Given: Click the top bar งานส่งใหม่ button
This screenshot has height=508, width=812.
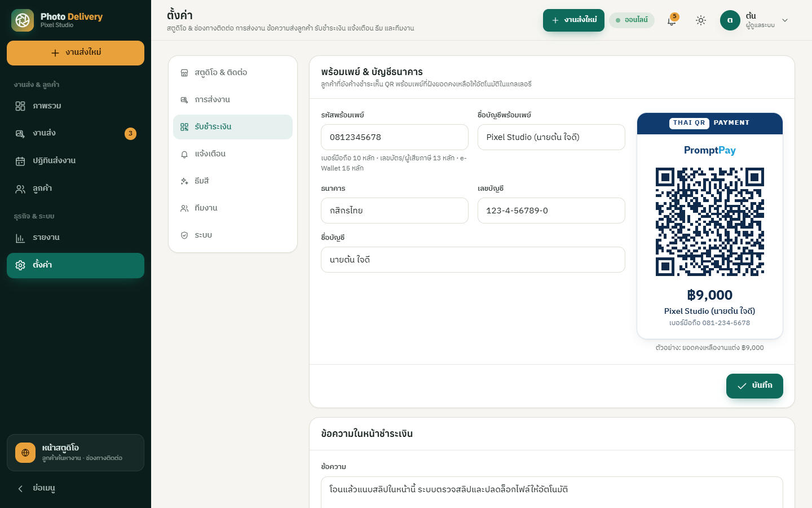Looking at the screenshot, I should click(573, 20).
